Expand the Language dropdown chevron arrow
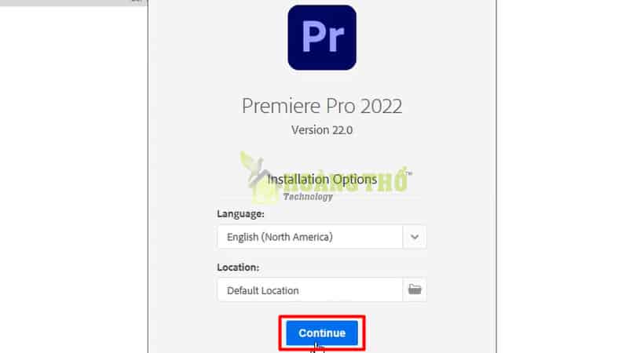Image resolution: width=644 pixels, height=353 pixels. [x=415, y=237]
